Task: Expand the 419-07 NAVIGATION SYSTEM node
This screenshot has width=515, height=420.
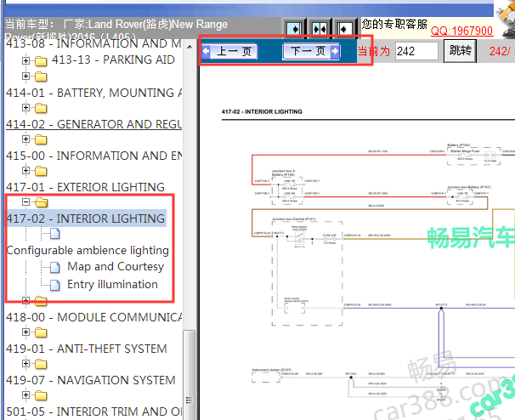Action: [x=26, y=363]
